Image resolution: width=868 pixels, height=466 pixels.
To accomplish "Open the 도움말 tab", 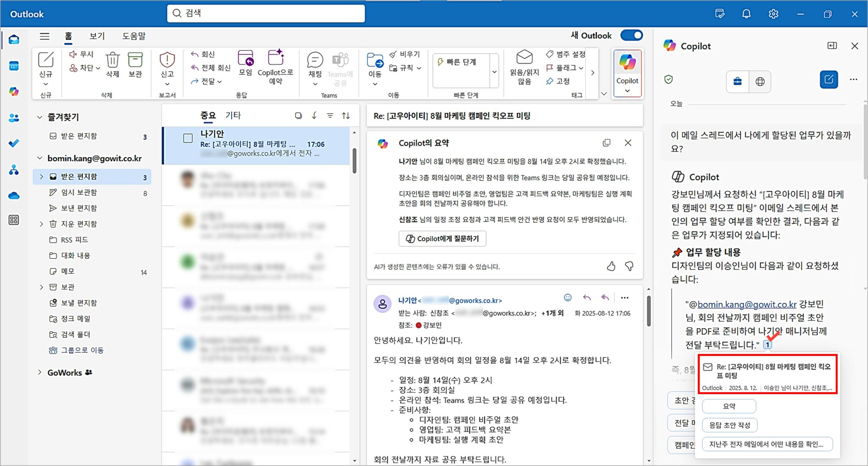I will coord(134,36).
